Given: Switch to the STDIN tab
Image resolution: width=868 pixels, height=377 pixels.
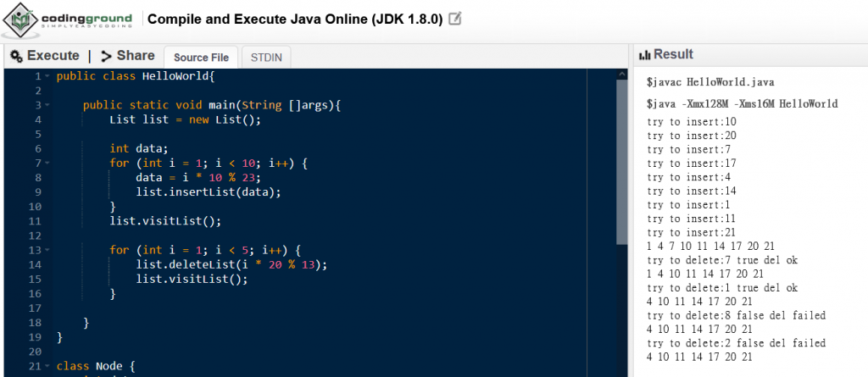Looking at the screenshot, I should pos(266,58).
